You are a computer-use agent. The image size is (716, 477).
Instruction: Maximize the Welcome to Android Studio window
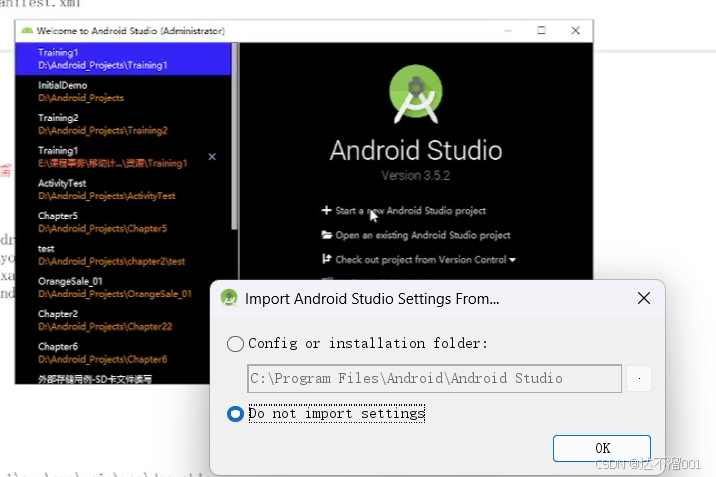click(541, 31)
